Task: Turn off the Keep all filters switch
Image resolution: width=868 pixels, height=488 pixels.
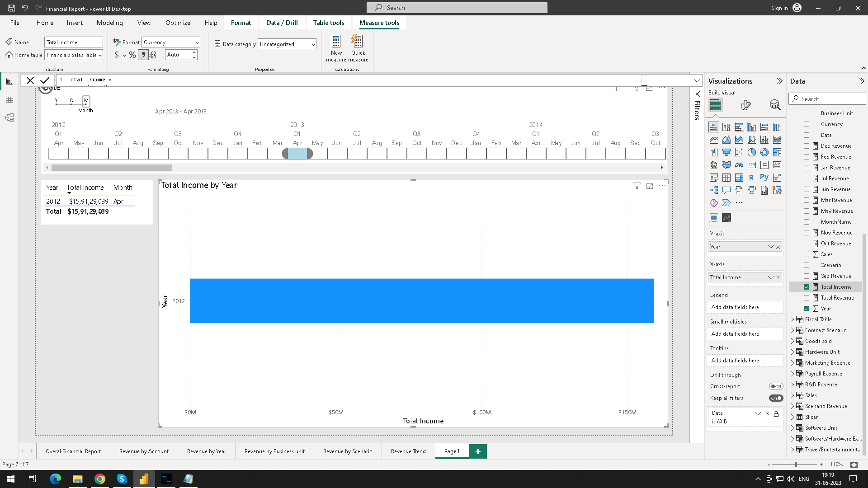Action: (x=776, y=398)
